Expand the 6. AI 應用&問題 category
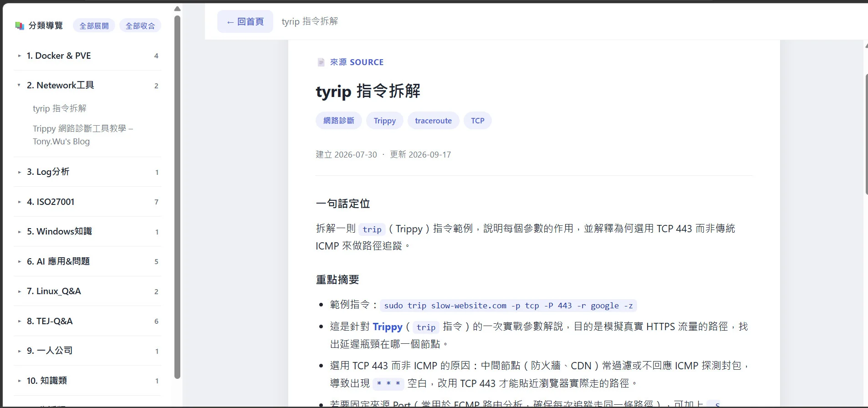 (x=87, y=261)
